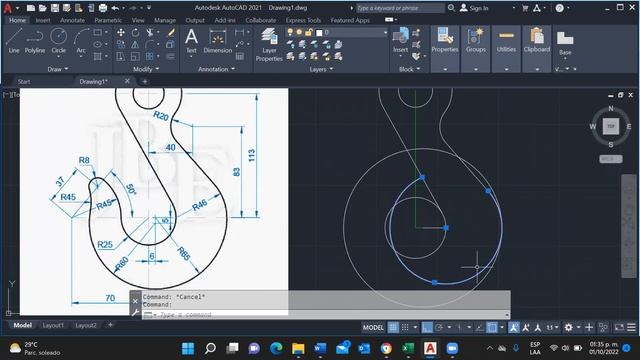Viewport: 640px width, 360px height.
Task: Open Layer Properties manager
Action: 269,44
